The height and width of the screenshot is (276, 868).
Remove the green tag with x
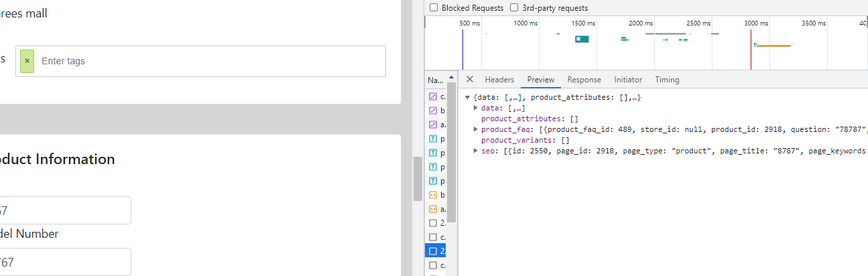[x=27, y=61]
